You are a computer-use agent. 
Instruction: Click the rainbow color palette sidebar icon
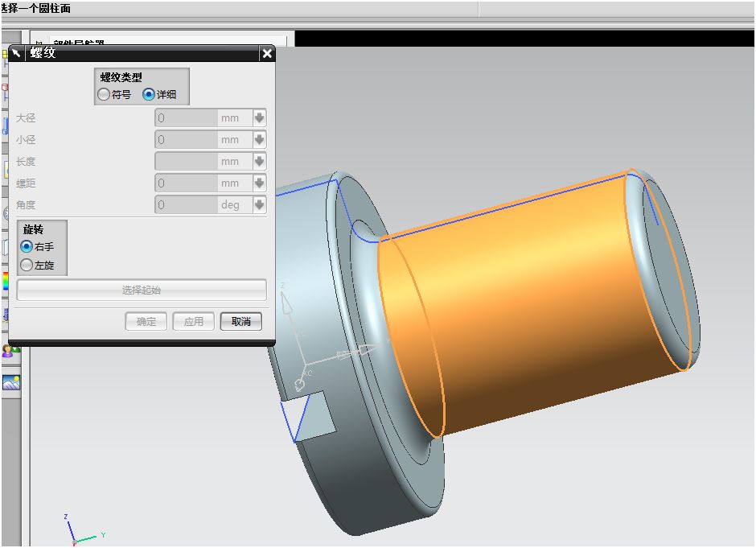click(x=6, y=282)
